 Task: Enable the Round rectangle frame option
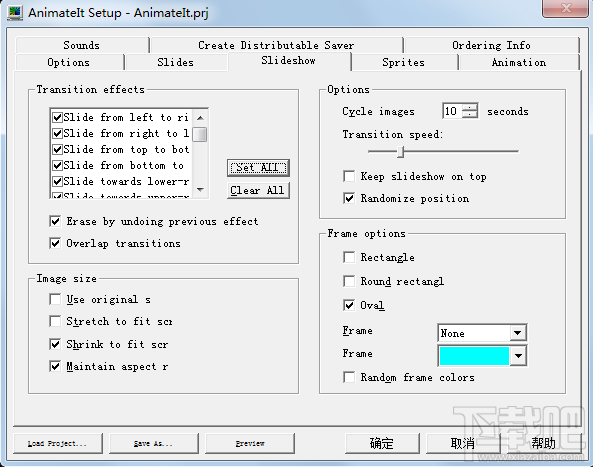click(349, 281)
